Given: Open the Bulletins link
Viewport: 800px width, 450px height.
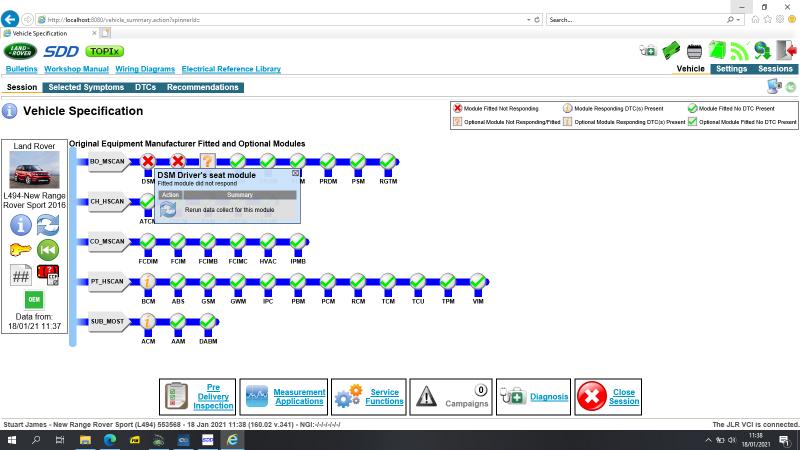Looking at the screenshot, I should coord(21,69).
